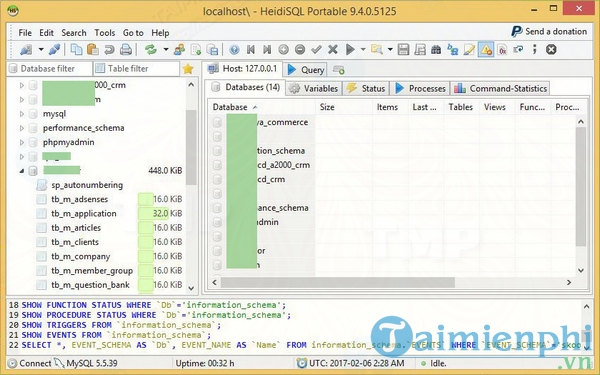
Task: Expand the database ending in 000_crm
Action: [22, 85]
